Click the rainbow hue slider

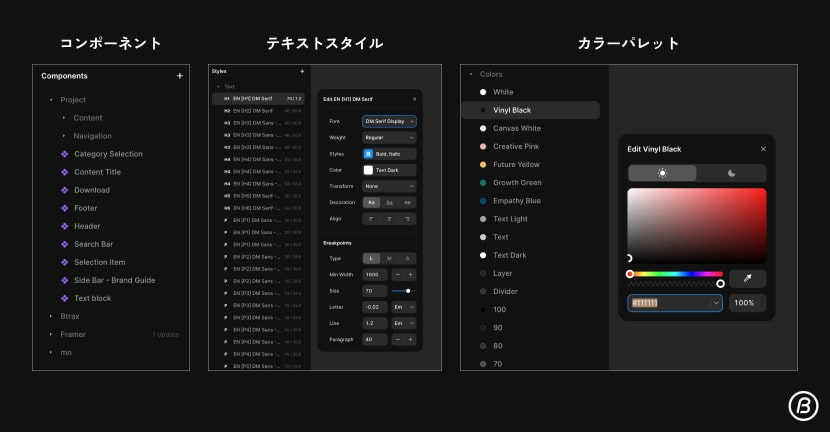pyautogui.click(x=675, y=274)
